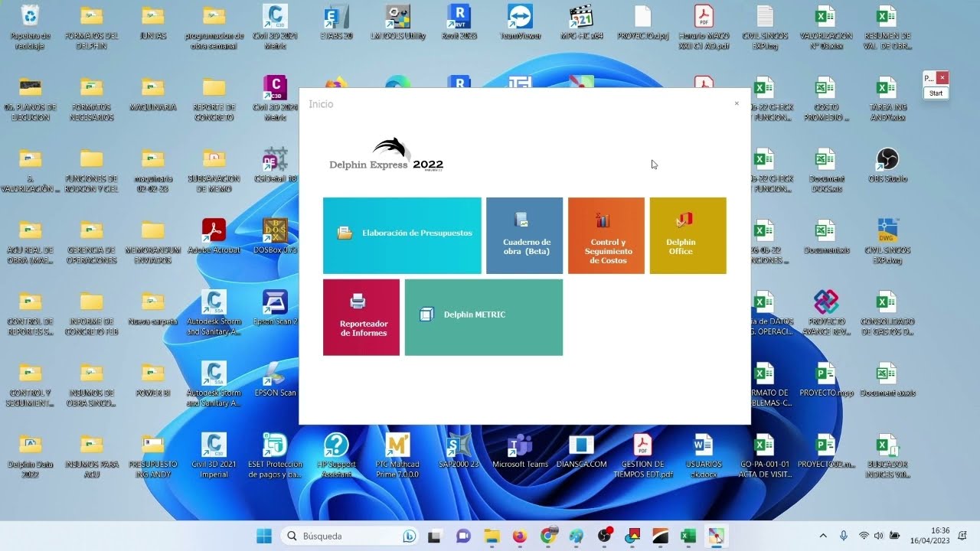Open Cuaderno de obra (Beta) tile
Screen dimensions: 980x551
[524, 236]
